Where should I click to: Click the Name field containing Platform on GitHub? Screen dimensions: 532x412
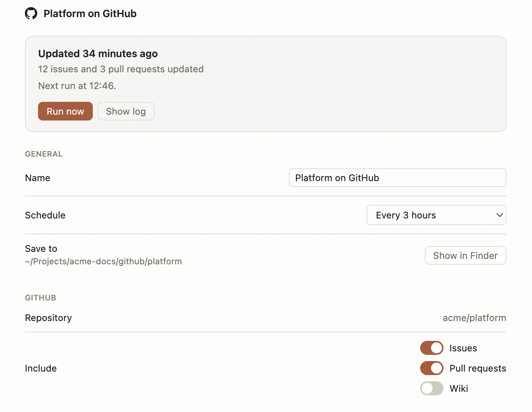tap(397, 178)
